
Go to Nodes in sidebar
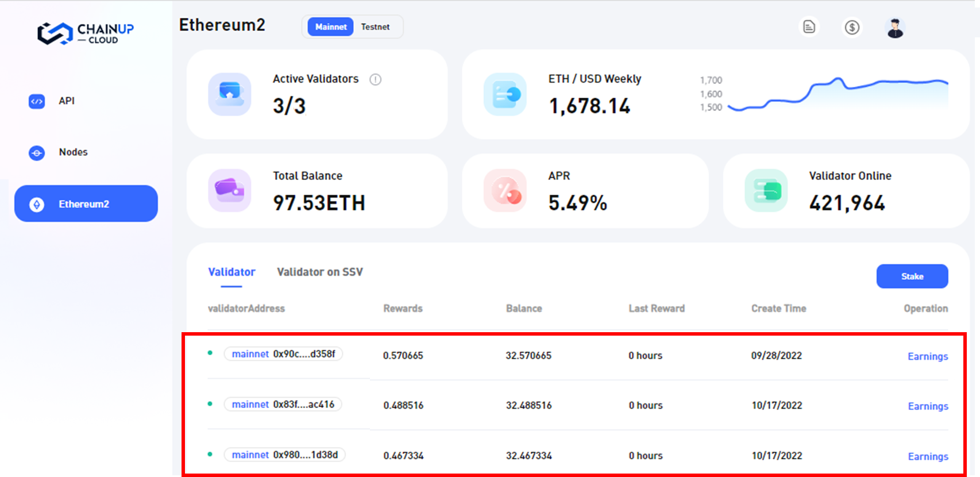click(73, 152)
